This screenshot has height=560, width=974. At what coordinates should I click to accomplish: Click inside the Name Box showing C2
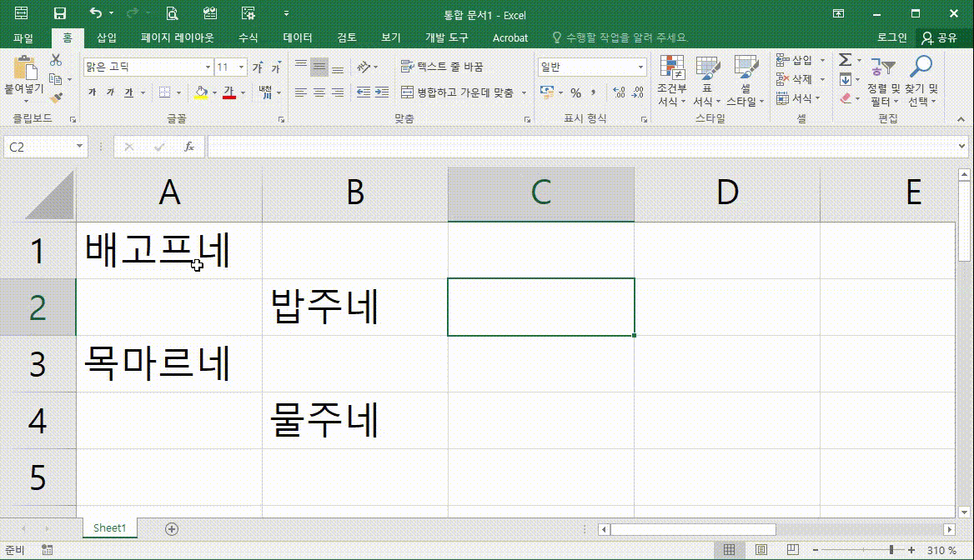[38, 146]
